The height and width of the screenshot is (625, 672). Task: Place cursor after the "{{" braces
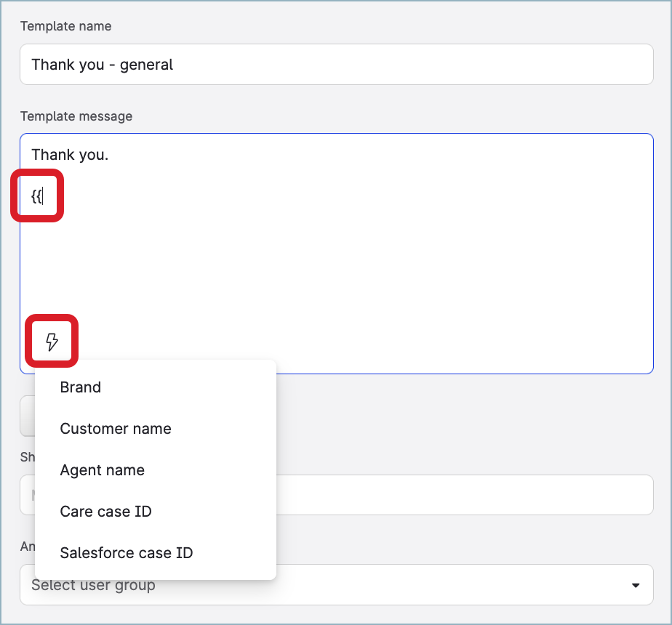click(44, 196)
